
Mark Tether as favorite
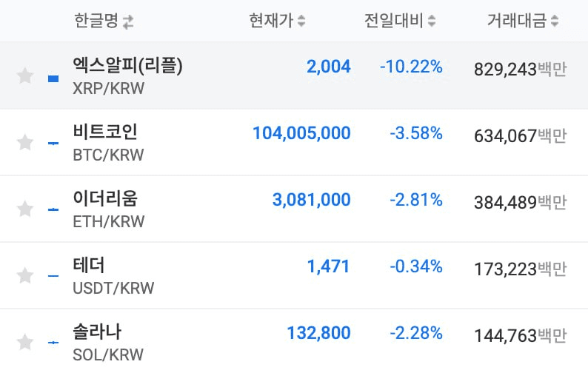point(25,276)
